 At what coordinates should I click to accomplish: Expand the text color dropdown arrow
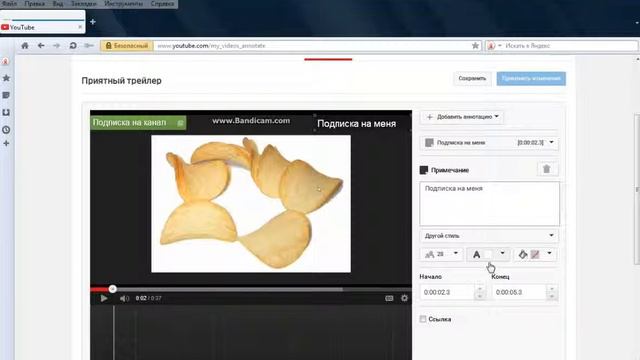502,253
